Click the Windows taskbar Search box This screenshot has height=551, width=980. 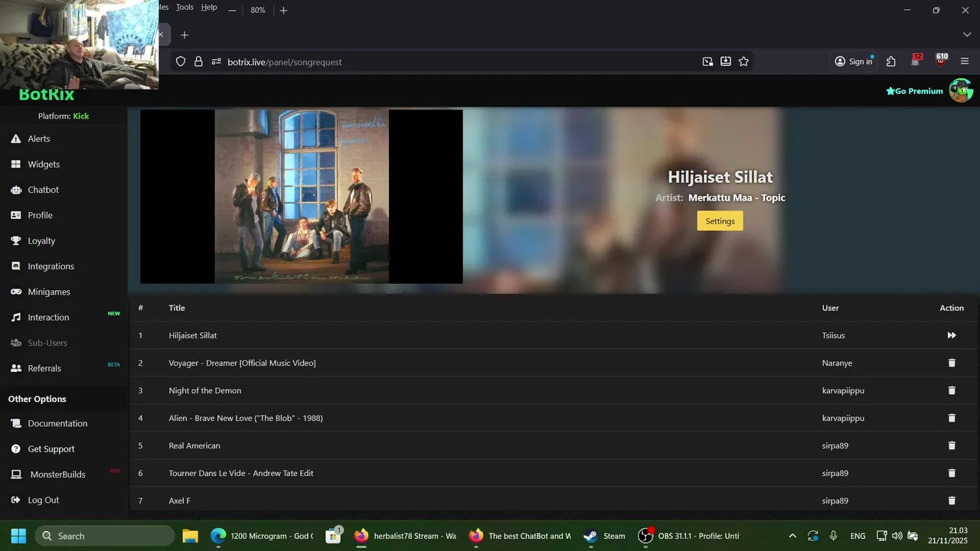coord(105,536)
